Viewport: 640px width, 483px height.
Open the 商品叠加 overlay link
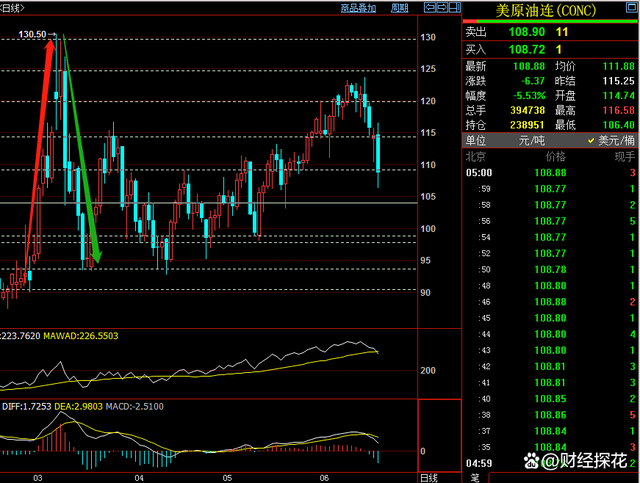pos(358,8)
